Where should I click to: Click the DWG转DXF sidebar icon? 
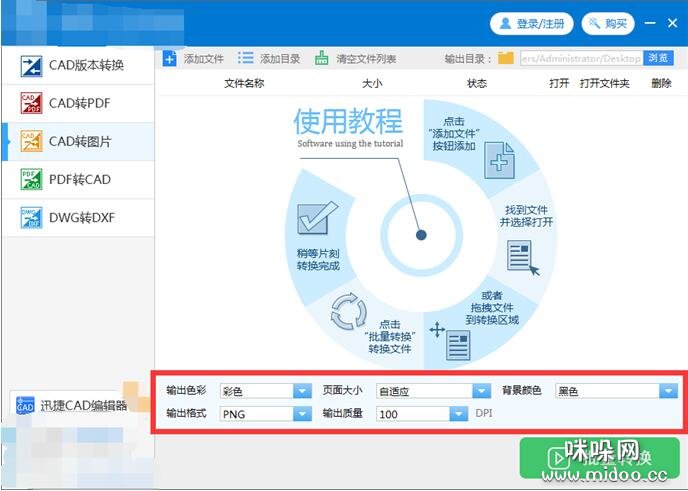(x=32, y=218)
